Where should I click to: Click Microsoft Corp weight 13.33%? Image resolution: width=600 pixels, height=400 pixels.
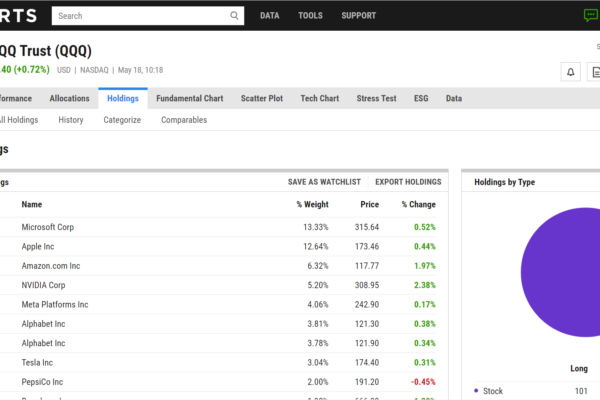pyautogui.click(x=316, y=227)
